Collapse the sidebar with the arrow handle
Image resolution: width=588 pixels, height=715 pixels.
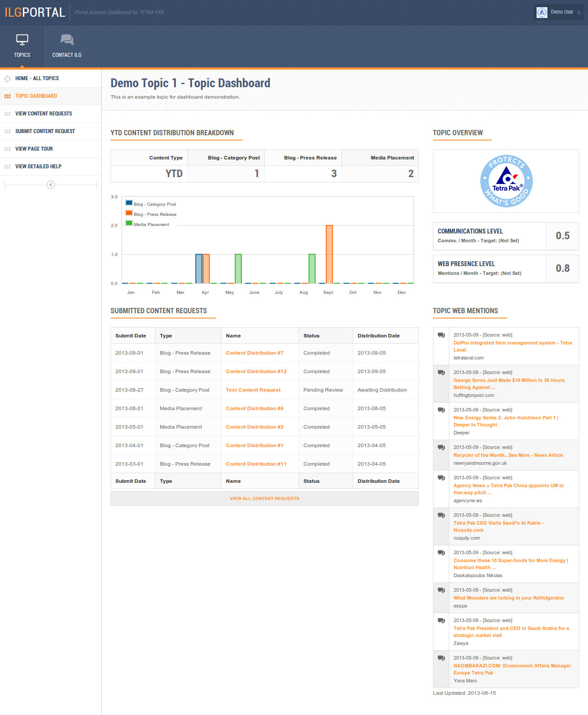point(51,185)
